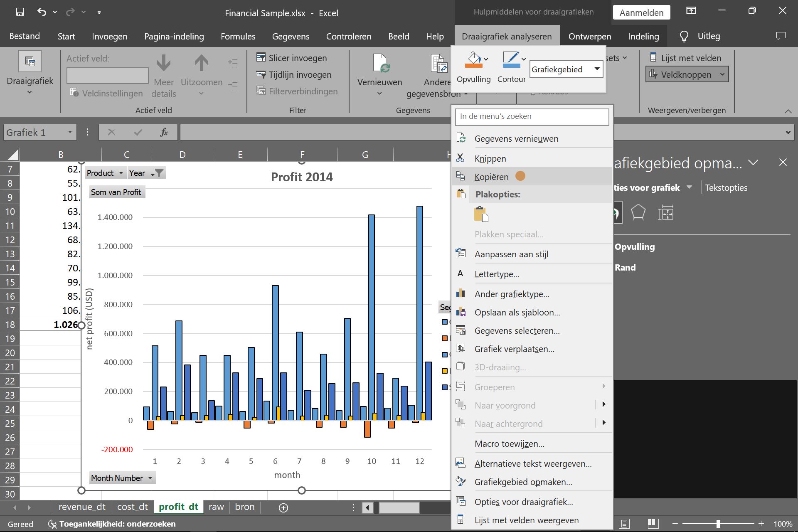Image resolution: width=798 pixels, height=532 pixels.
Task: Click the Opvulling paint bucket icon
Action: [x=474, y=59]
